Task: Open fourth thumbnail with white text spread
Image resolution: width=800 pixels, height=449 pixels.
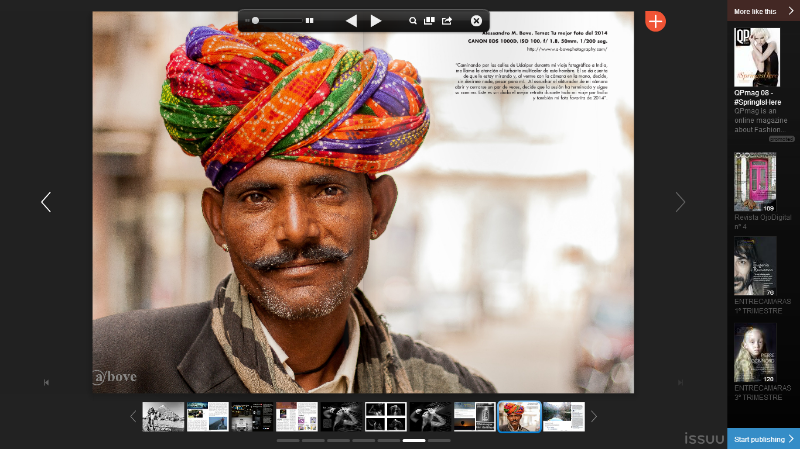Action: [x=297, y=416]
